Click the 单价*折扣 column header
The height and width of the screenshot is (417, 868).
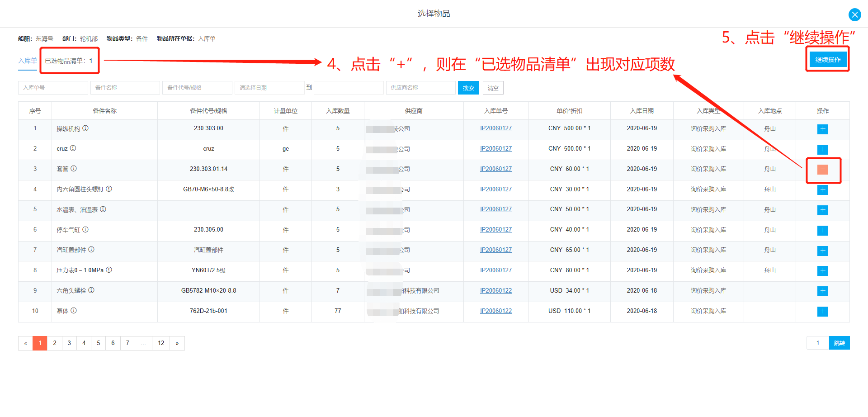[x=570, y=111]
